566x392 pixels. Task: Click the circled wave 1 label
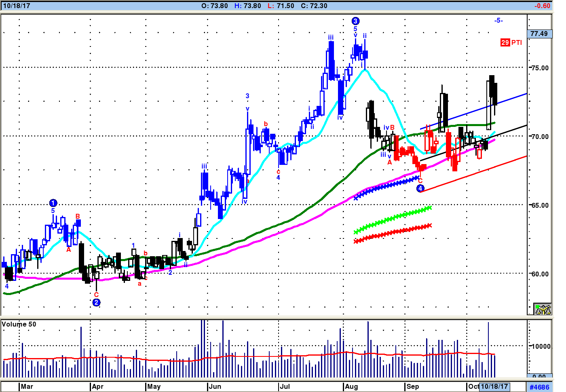click(x=53, y=203)
